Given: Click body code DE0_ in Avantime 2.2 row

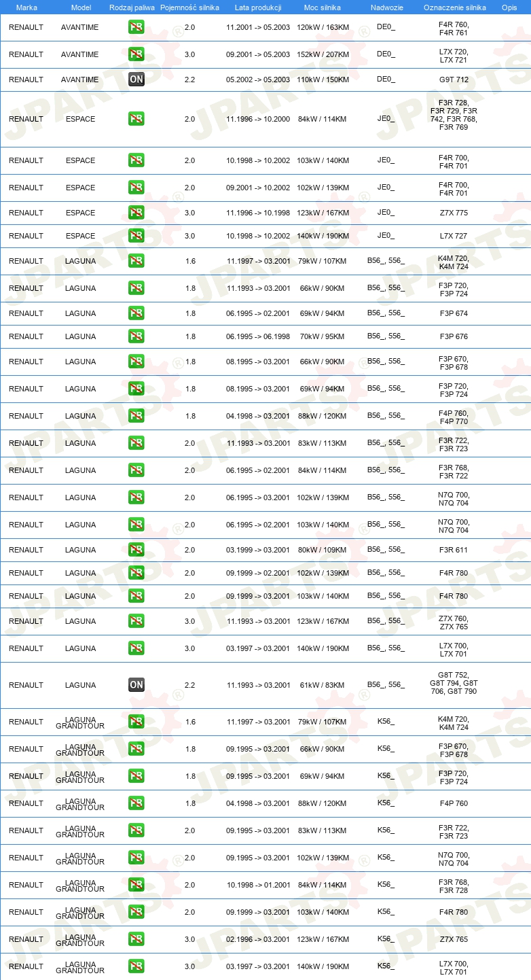Looking at the screenshot, I should [386, 80].
